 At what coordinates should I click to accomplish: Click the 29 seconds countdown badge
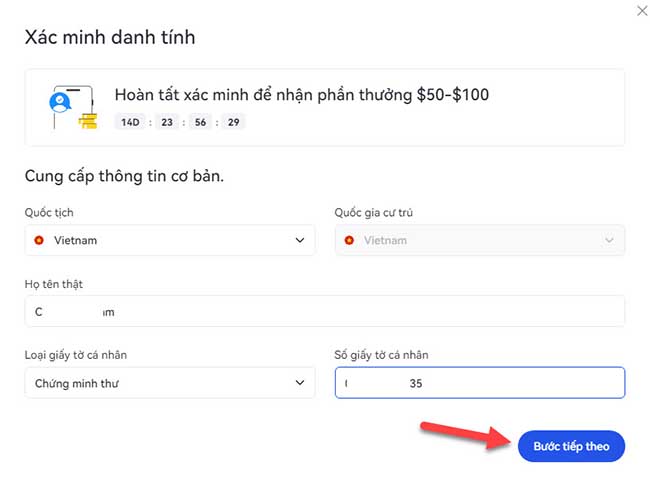point(233,122)
